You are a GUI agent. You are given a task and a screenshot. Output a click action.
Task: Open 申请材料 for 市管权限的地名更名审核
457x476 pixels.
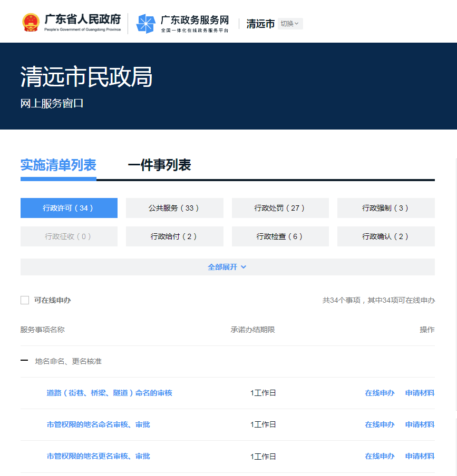[420, 456]
